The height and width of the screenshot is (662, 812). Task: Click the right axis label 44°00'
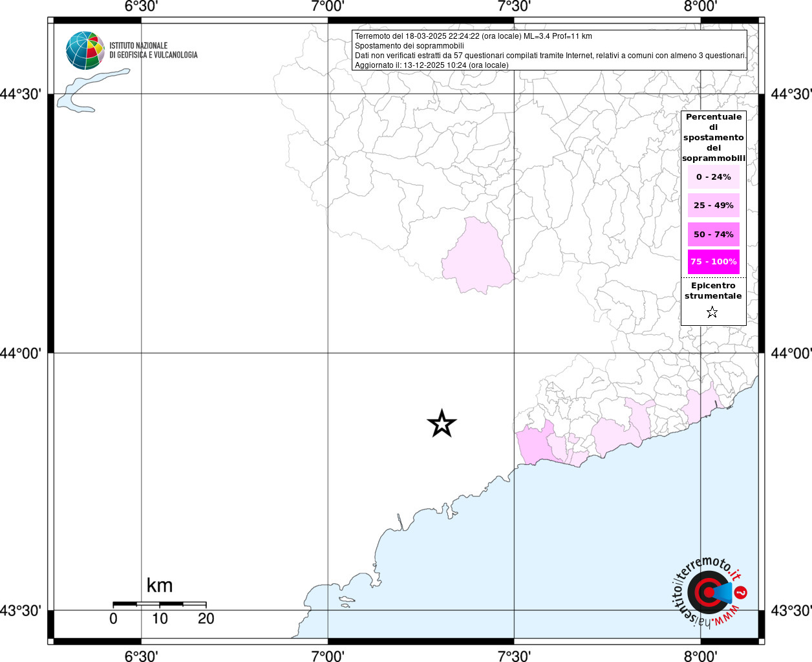791,354
